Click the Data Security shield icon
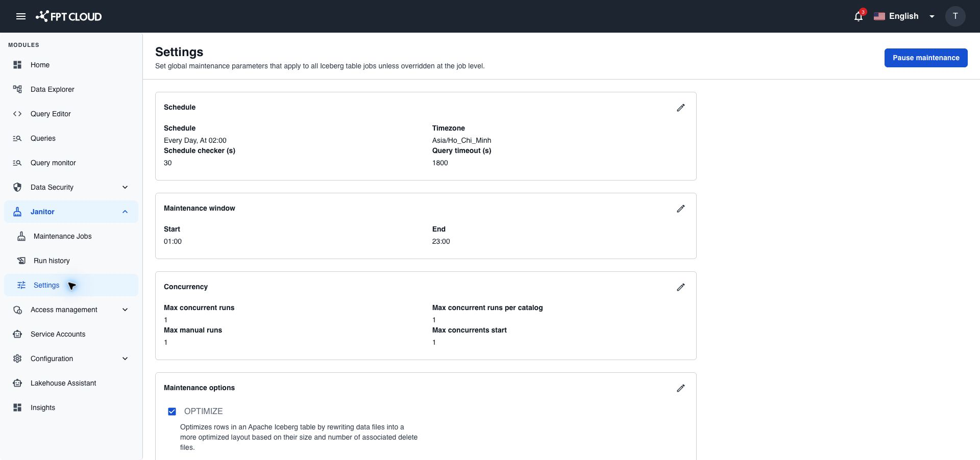The image size is (980, 460). coord(17,187)
